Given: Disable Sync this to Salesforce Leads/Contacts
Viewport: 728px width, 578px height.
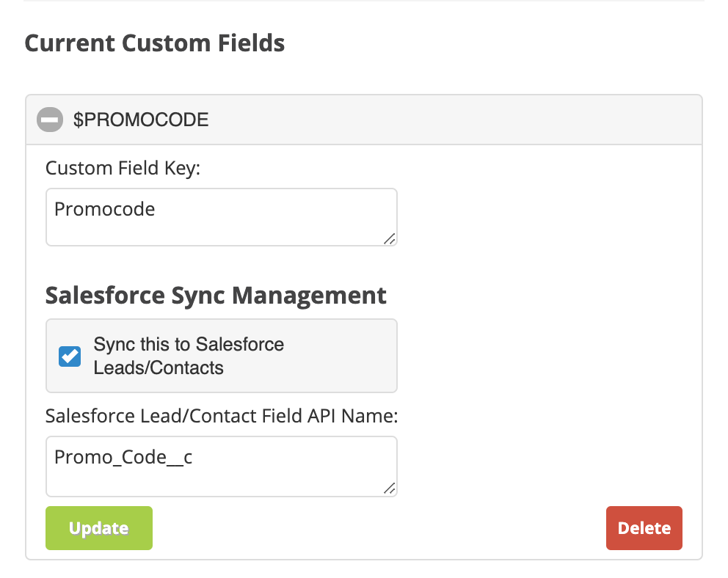Looking at the screenshot, I should pos(69,356).
